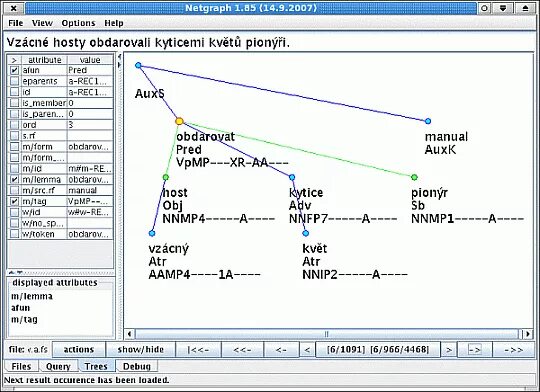
Task: Click the horizontal scrollbar thumb of tree view
Action: 326,334
